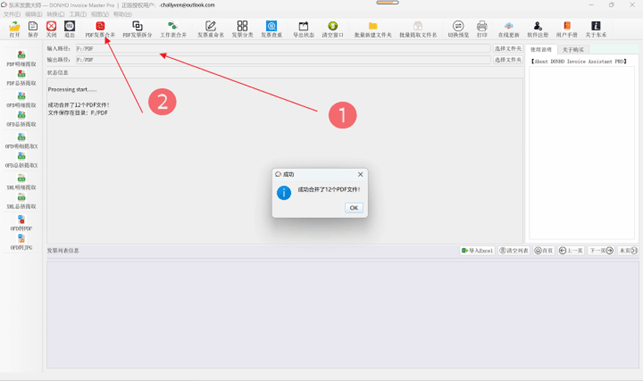Open the 工具 menu
The height and width of the screenshot is (381, 643).
(x=78, y=14)
